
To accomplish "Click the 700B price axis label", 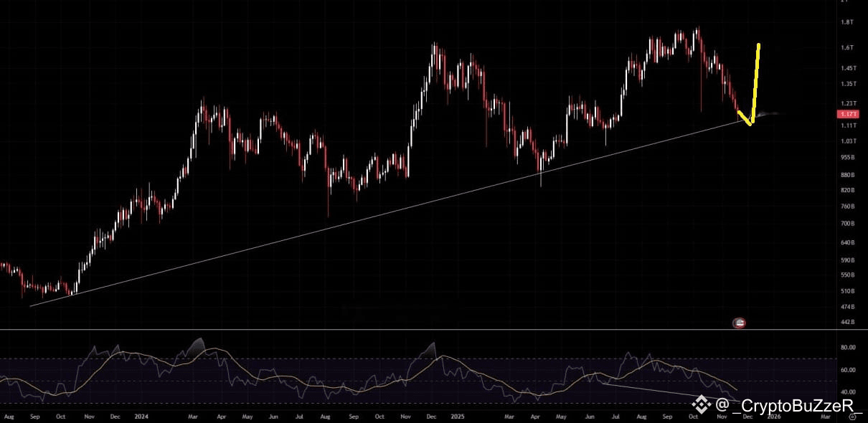I will point(848,224).
